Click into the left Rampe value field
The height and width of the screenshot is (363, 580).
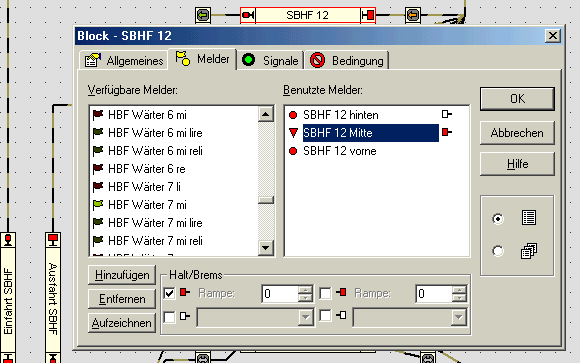coord(280,294)
